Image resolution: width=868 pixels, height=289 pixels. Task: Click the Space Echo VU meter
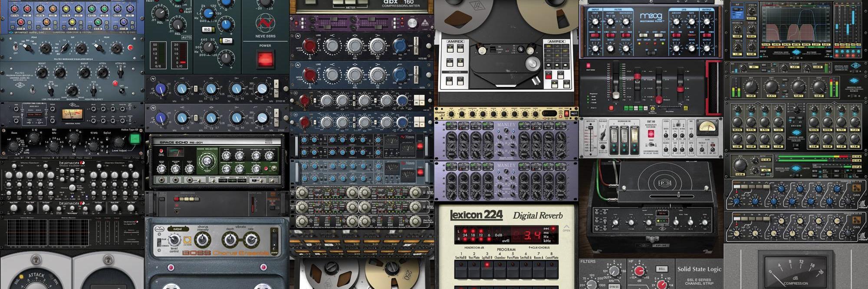175,153
